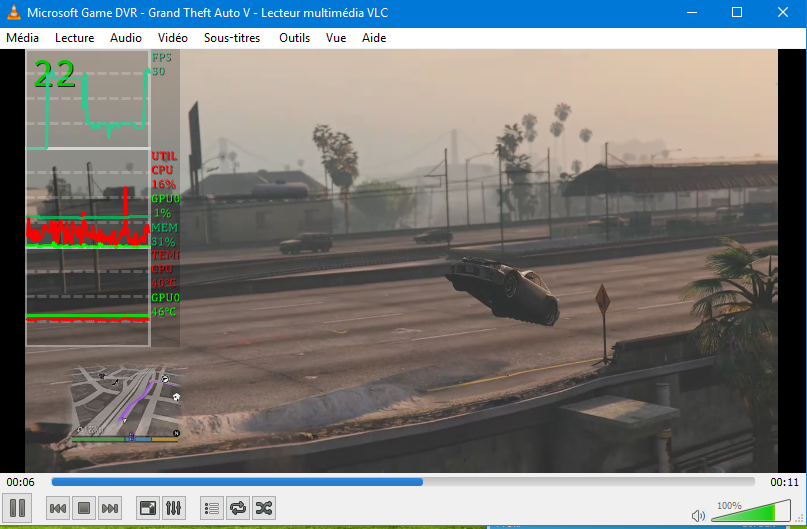Open the Lecture menu
807x529 pixels.
tap(75, 38)
